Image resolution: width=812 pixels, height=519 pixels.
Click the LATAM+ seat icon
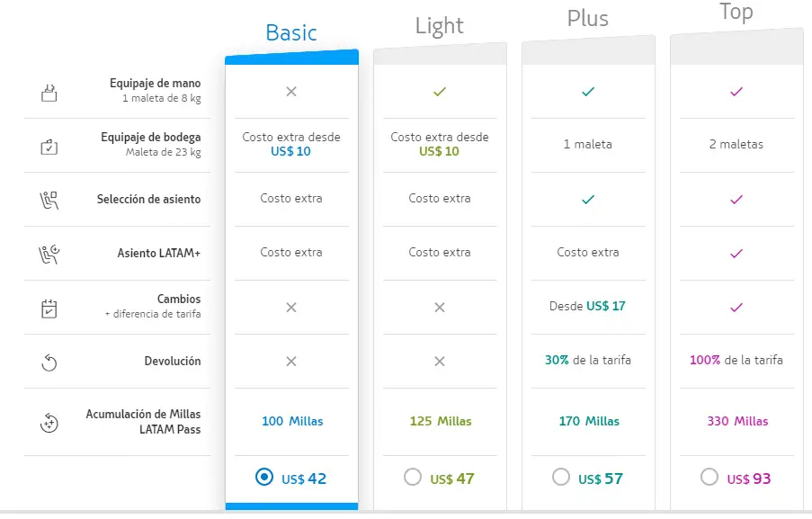coord(49,254)
